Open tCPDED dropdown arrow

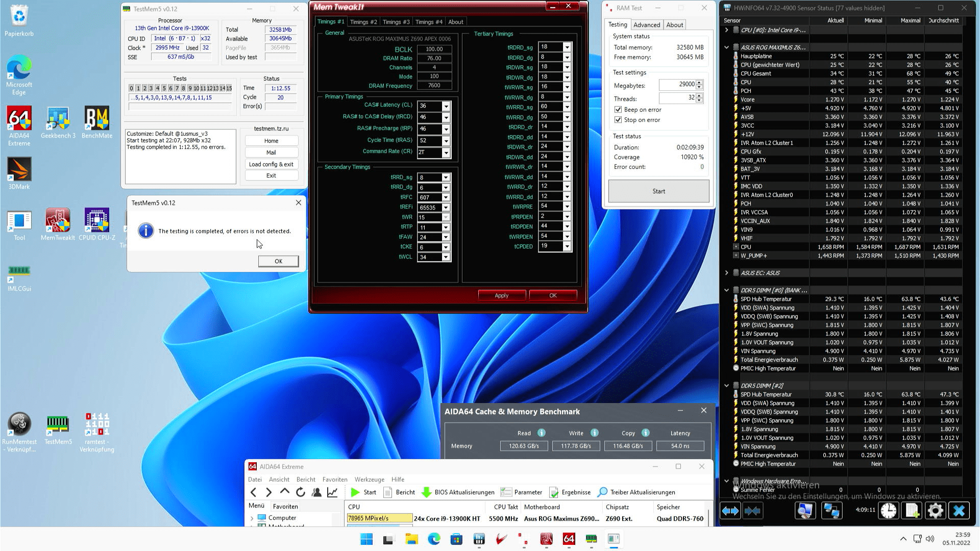(567, 246)
